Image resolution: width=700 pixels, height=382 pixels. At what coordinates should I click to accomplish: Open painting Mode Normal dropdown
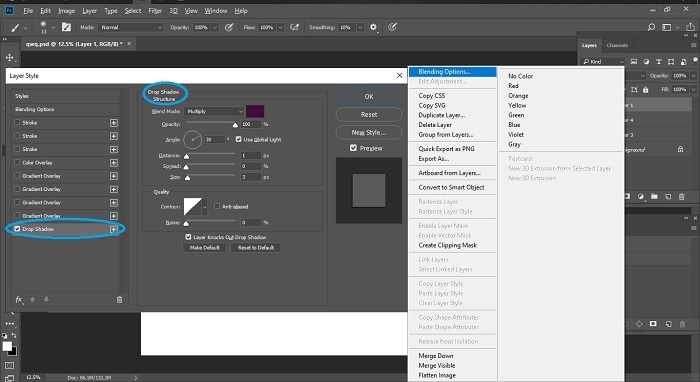coord(131,27)
